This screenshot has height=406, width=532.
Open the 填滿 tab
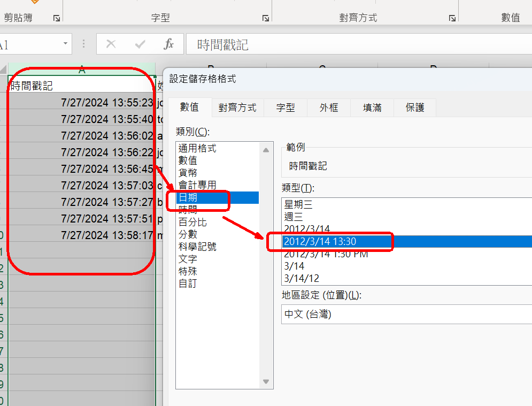point(372,108)
